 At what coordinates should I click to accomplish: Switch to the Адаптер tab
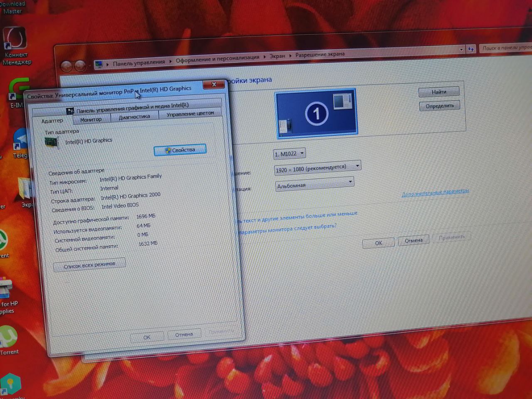point(52,121)
